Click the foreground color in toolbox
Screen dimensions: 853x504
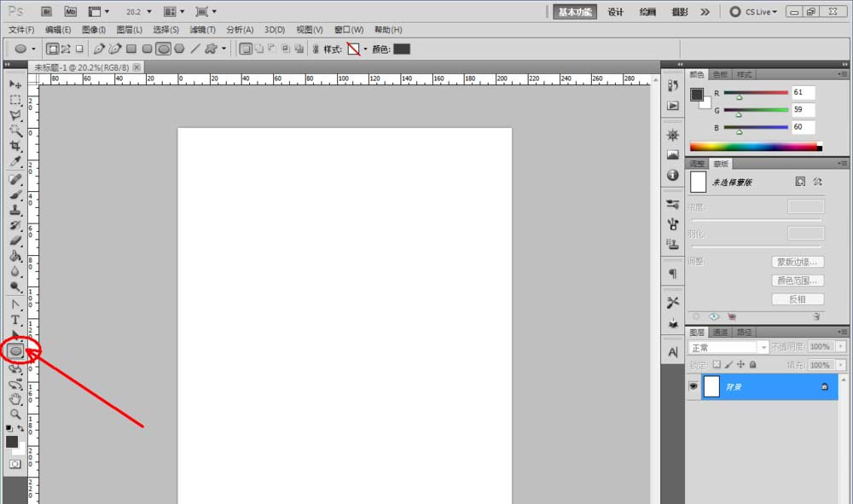(x=12, y=442)
